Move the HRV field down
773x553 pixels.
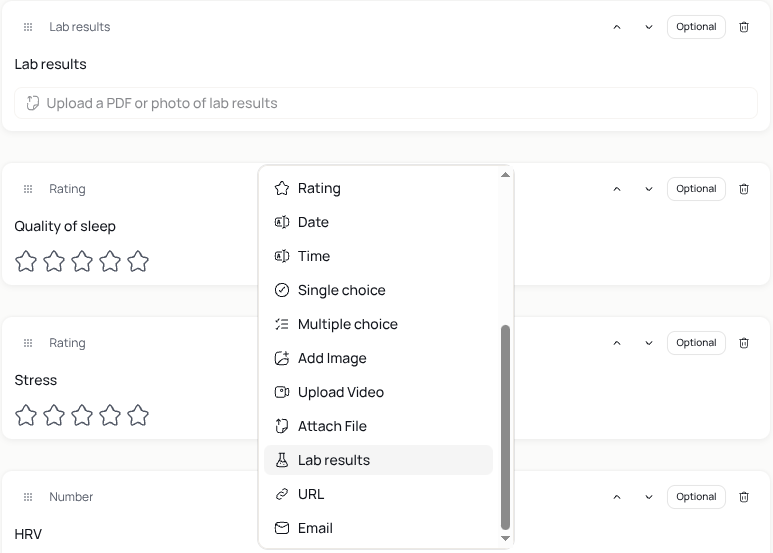pos(649,497)
